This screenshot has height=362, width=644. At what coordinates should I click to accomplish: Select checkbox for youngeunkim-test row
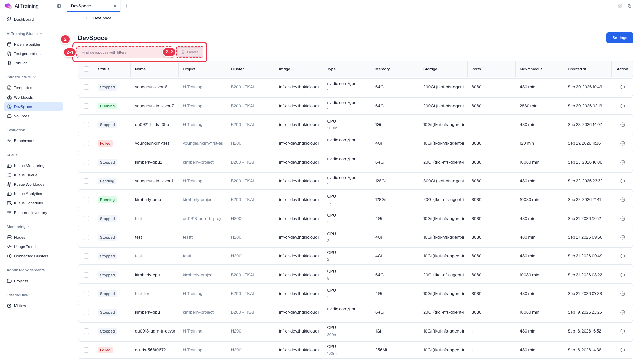click(x=86, y=143)
